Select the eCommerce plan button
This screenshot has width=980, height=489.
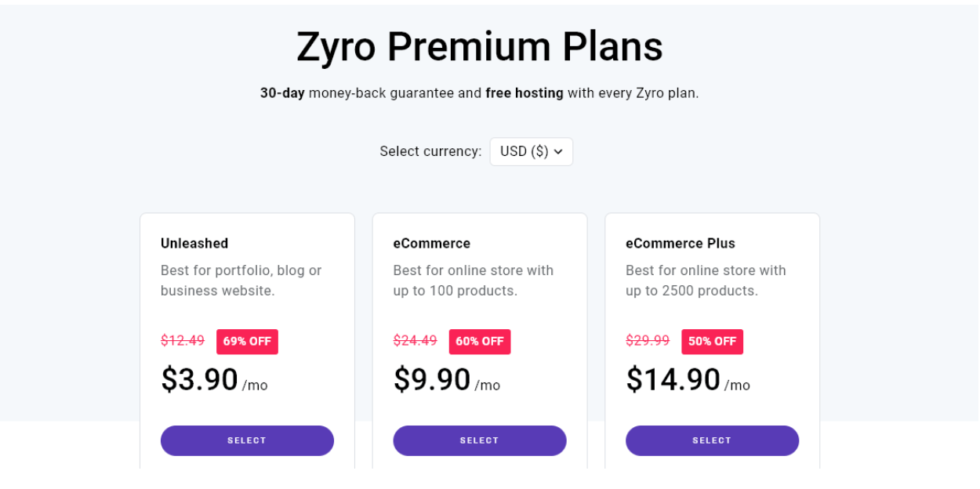pyautogui.click(x=480, y=440)
